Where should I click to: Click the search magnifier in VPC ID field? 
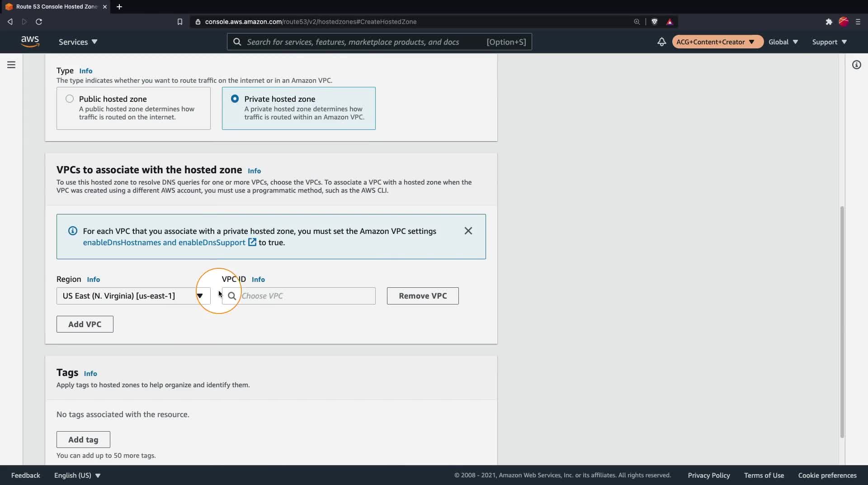(x=232, y=296)
